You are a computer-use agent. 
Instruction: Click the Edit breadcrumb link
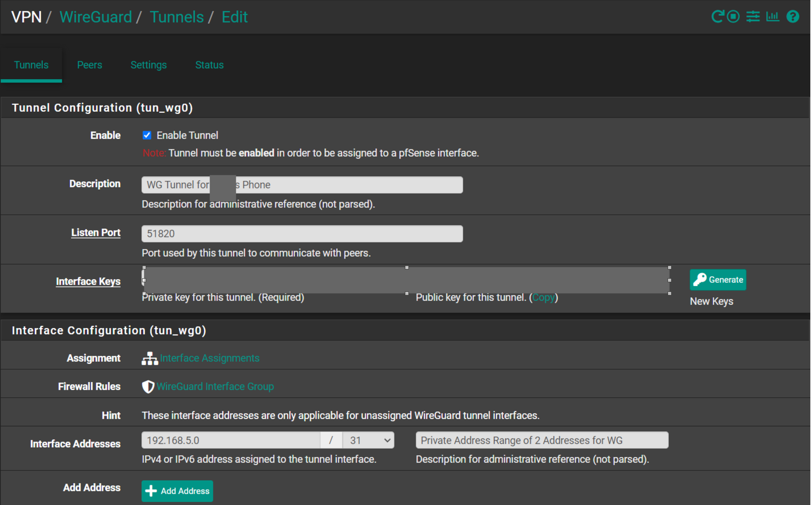click(x=235, y=17)
